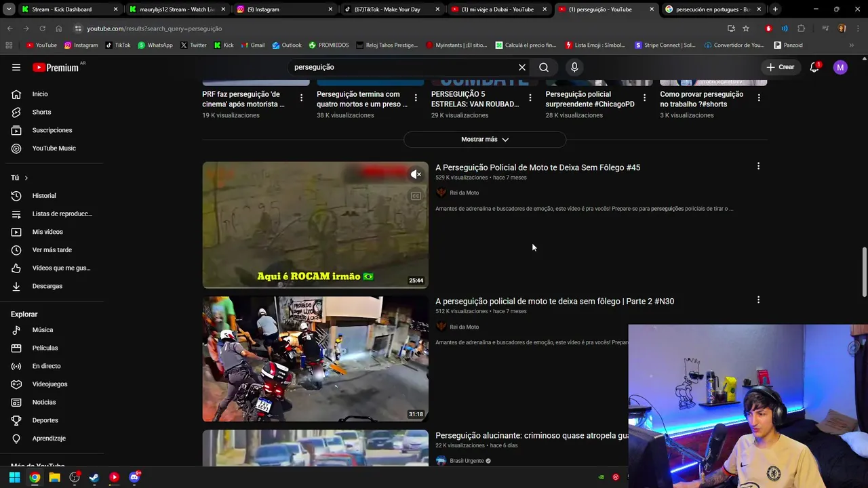Reload the page in Chrome
The width and height of the screenshot is (868, 488).
pyautogui.click(x=42, y=28)
